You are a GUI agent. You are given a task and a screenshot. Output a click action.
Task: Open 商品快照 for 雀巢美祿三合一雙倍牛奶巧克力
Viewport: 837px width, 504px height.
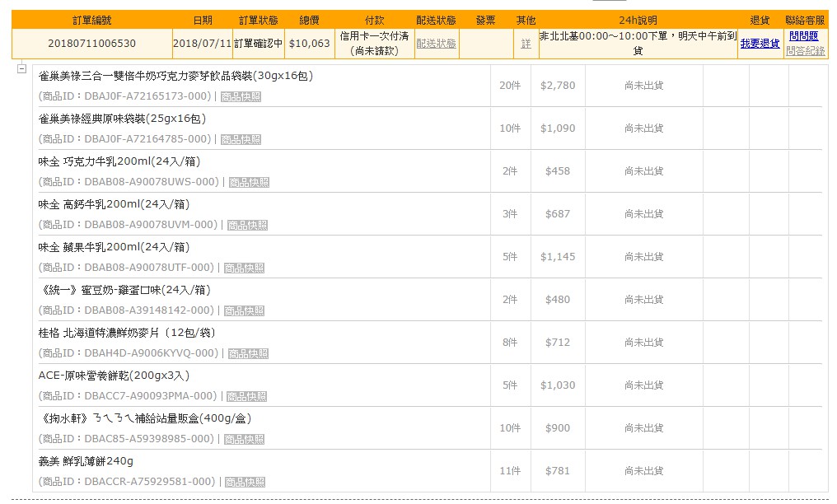[x=241, y=96]
